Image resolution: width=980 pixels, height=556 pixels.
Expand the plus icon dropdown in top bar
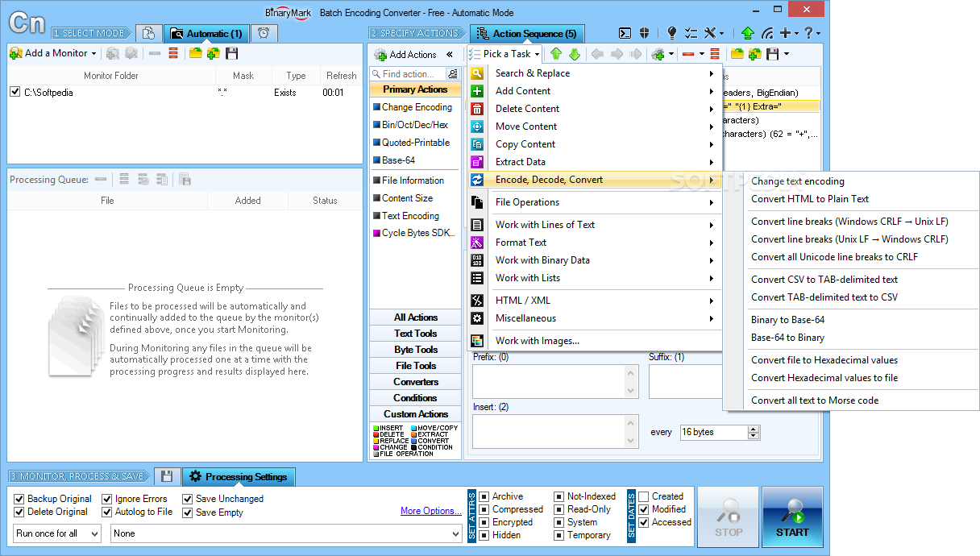(795, 34)
